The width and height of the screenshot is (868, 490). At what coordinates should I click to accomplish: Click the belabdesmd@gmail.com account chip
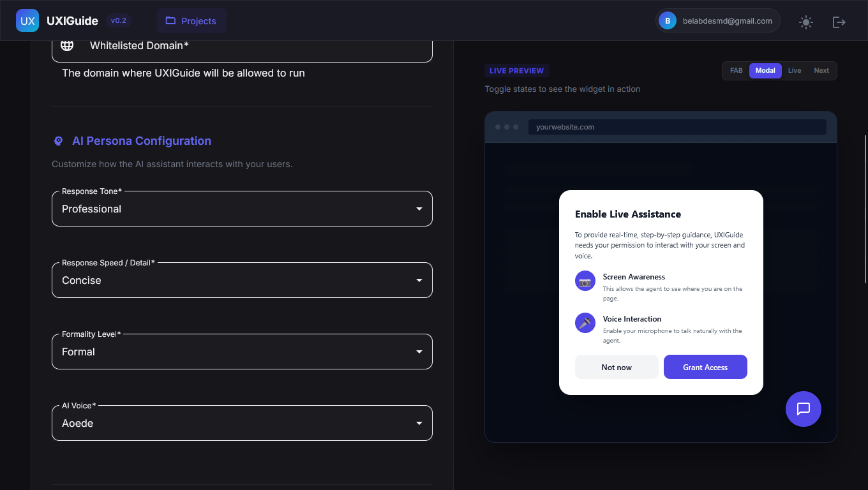(x=717, y=21)
